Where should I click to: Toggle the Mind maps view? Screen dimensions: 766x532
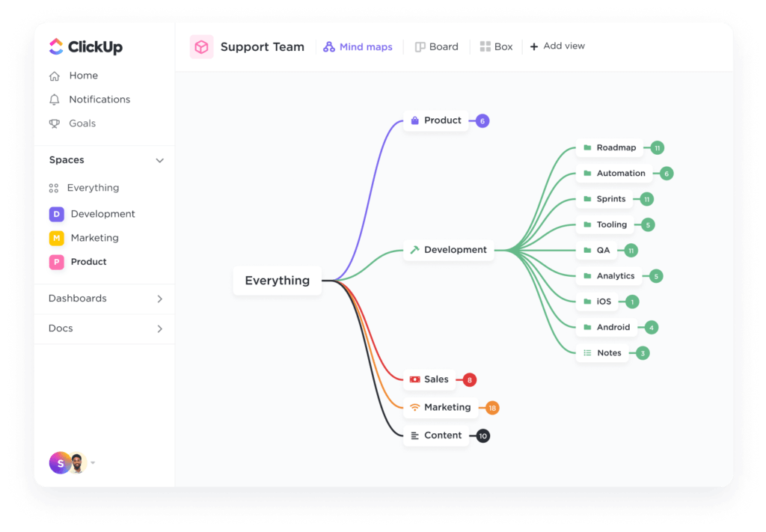click(x=358, y=46)
